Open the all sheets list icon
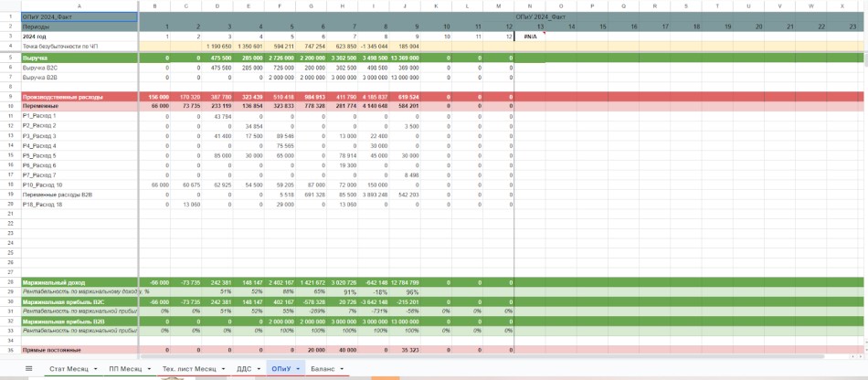868x380 pixels. click(28, 368)
